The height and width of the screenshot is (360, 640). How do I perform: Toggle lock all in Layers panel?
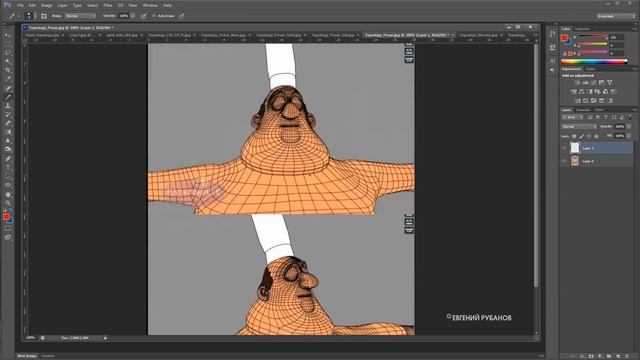click(596, 136)
